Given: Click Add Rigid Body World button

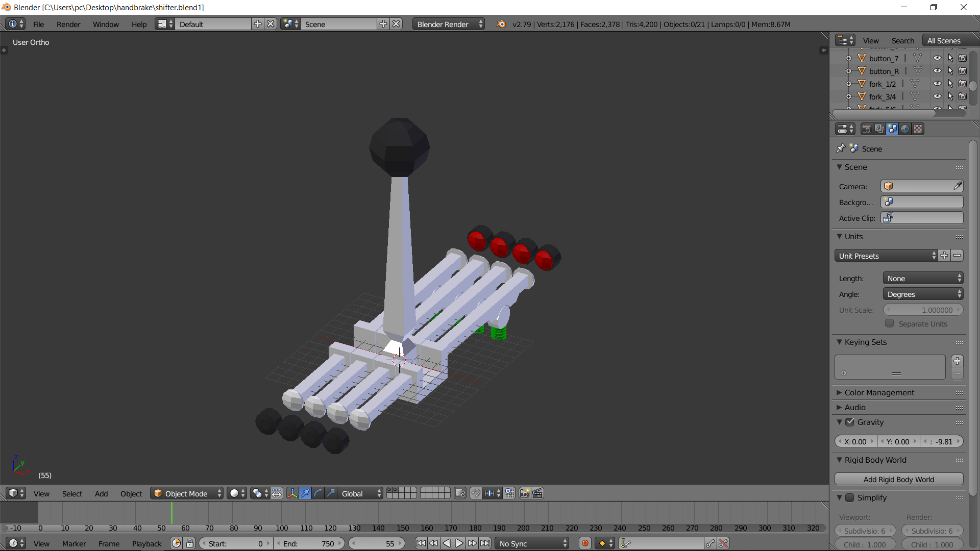Looking at the screenshot, I should tap(898, 480).
